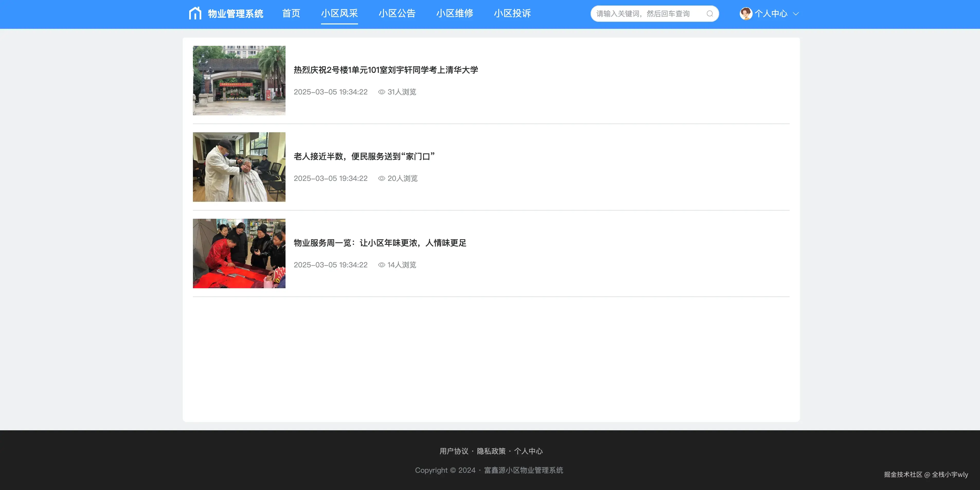Viewport: 980px width, 490px height.
Task: Expand the 个人中心 dropdown arrow
Action: pos(796,14)
